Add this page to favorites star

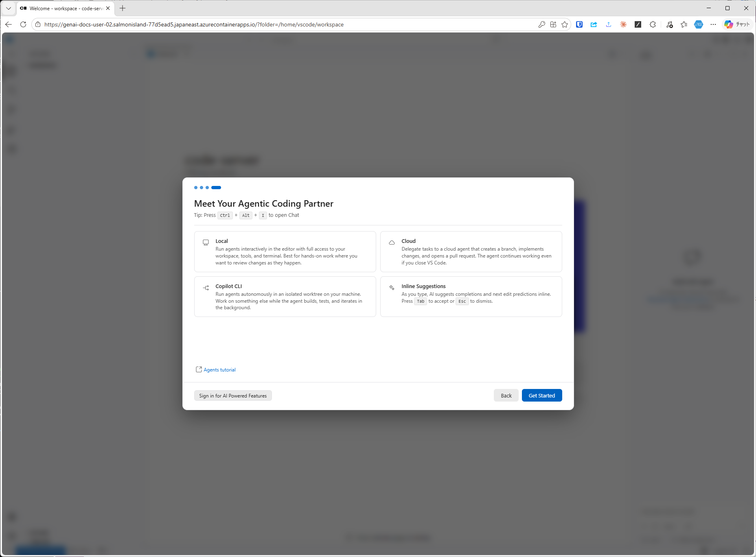click(x=565, y=24)
